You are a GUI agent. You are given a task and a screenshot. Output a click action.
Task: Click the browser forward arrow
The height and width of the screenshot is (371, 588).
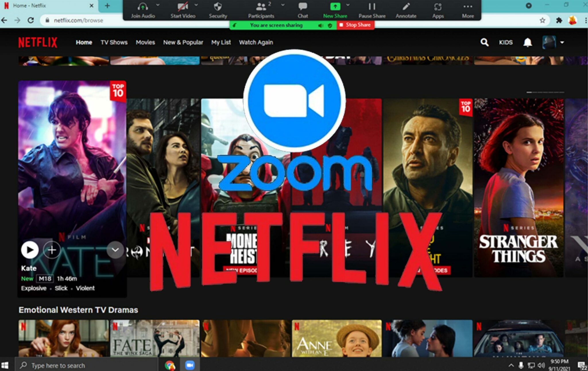[17, 20]
